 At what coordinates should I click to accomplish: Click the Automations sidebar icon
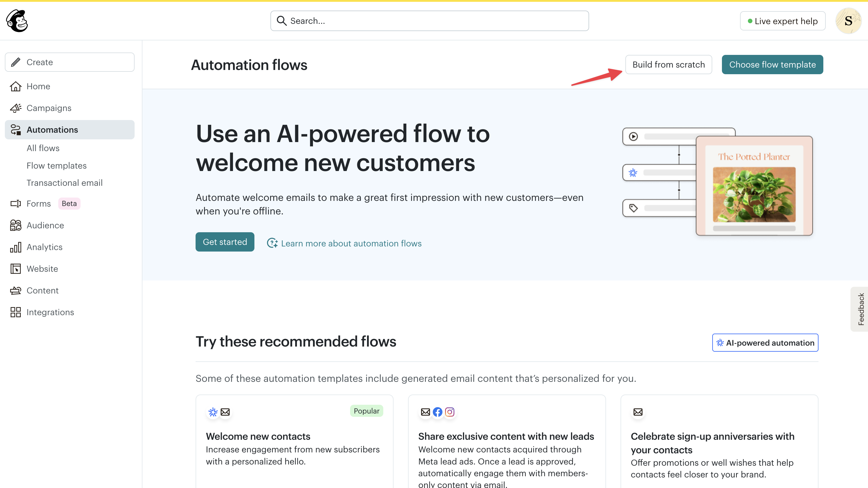(15, 130)
